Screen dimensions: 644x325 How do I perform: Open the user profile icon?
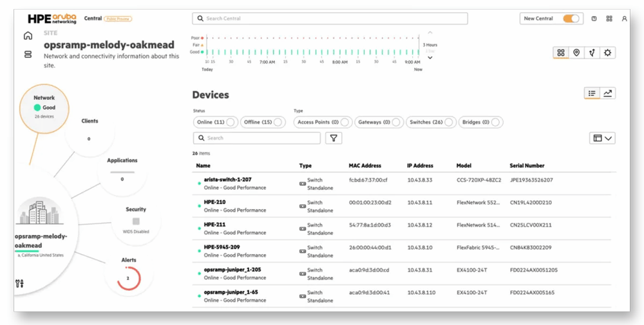pos(624,19)
